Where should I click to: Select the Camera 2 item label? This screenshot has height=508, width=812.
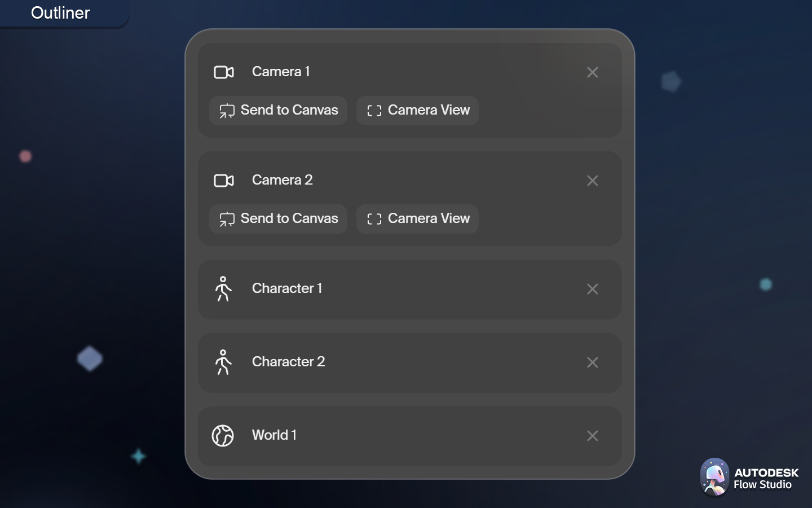282,180
